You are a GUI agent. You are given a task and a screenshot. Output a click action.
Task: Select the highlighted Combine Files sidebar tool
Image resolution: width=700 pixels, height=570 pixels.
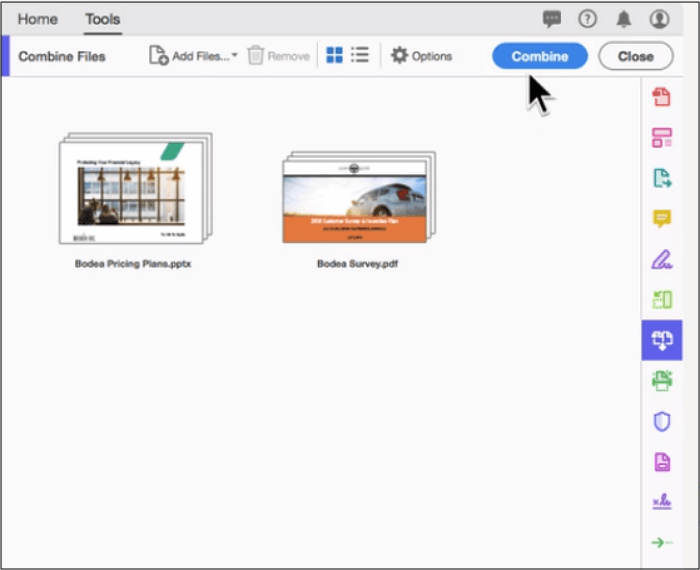[x=662, y=340]
